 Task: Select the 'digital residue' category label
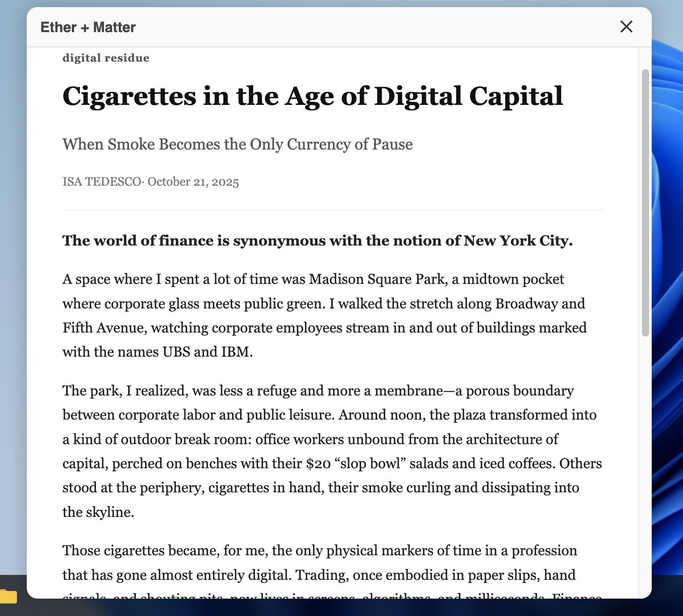[106, 58]
